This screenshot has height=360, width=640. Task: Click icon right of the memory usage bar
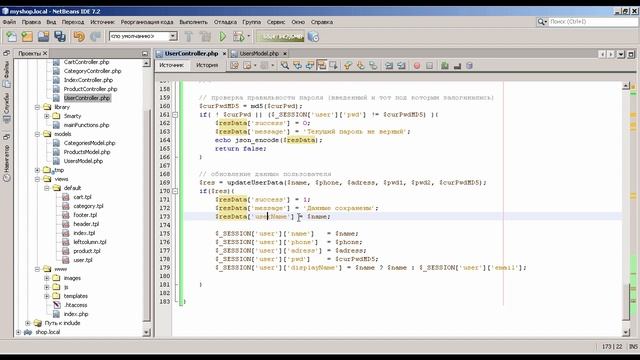point(313,37)
